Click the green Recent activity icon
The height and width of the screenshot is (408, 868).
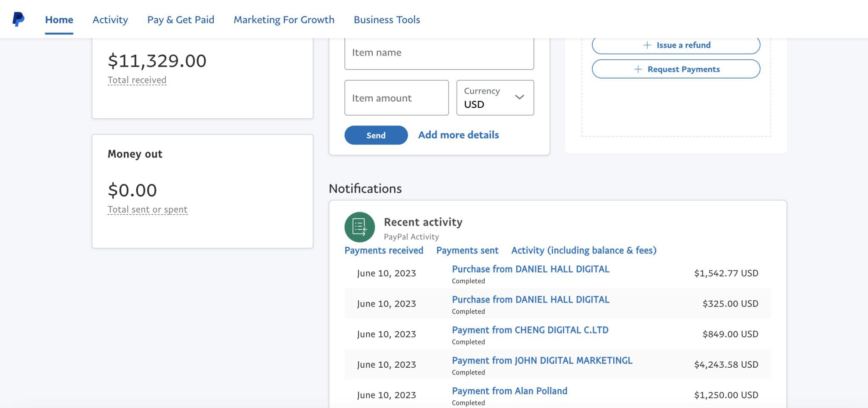point(360,227)
